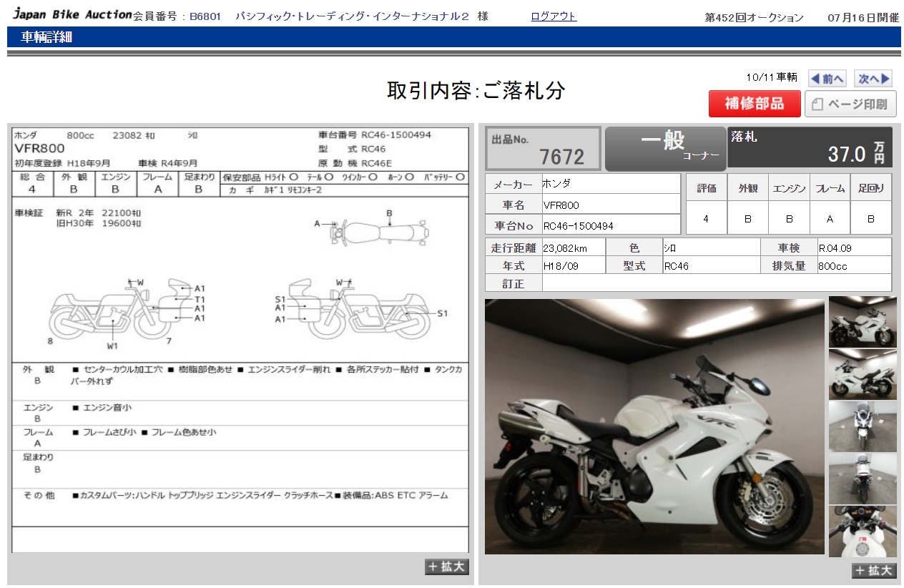This screenshot has height=588, width=904.
Task: Click the 車輌詳細 section header
Action: coord(46,37)
